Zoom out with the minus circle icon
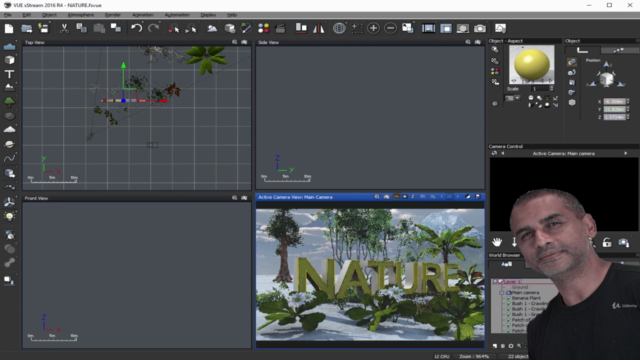This screenshot has height=360, width=640. pyautogui.click(x=391, y=28)
